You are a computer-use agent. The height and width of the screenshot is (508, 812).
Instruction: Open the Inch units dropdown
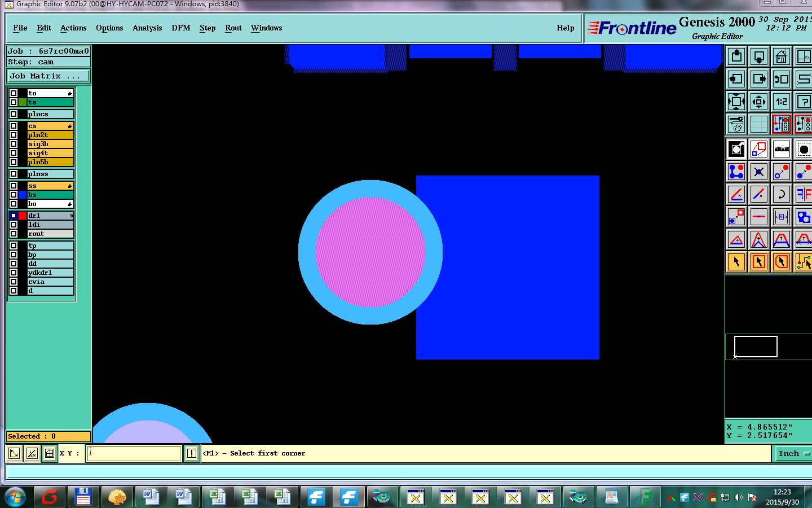(793, 453)
